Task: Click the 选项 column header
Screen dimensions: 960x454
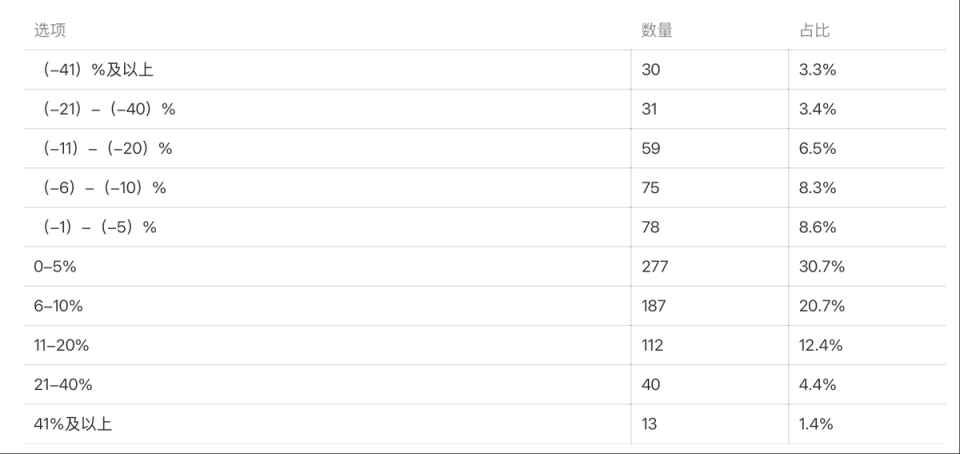Action: 50,30
